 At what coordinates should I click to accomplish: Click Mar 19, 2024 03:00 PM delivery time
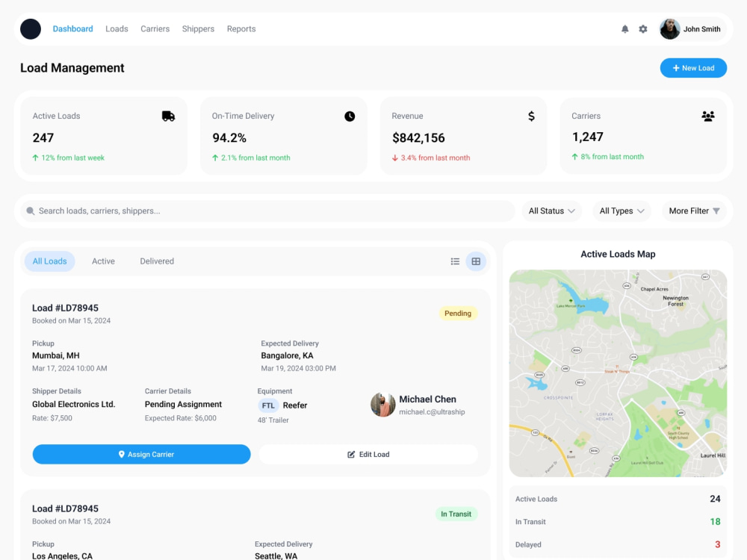point(298,369)
